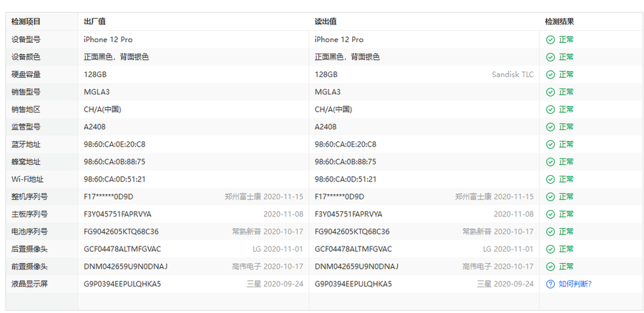Select the 监管型号 row label
The height and width of the screenshot is (313, 644).
(x=26, y=126)
